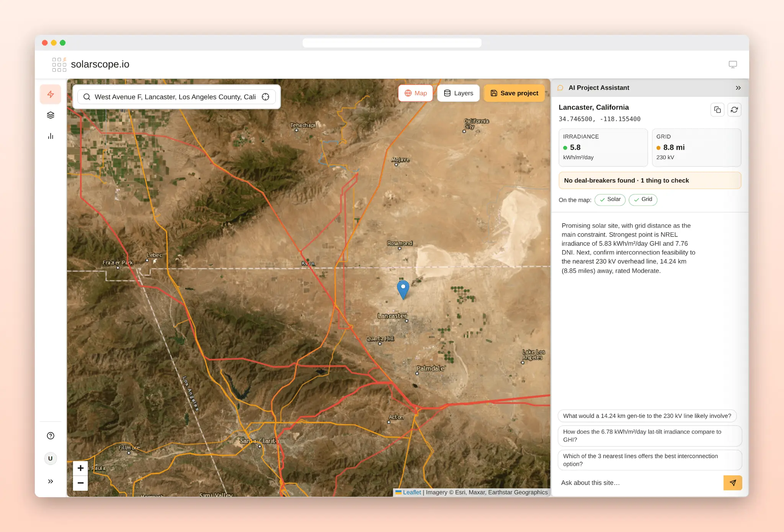The height and width of the screenshot is (532, 784).
Task: Click the solarscope.io grid logo
Action: pyautogui.click(x=59, y=64)
